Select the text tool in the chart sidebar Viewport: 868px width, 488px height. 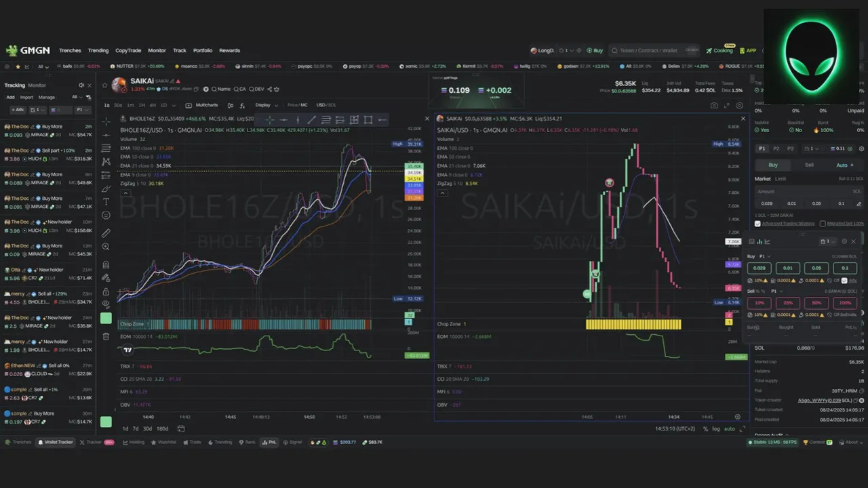106,202
